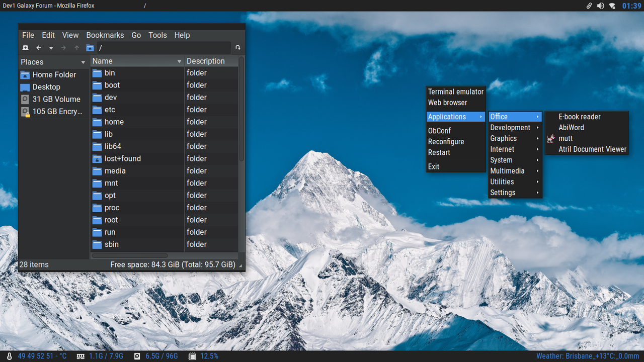Click the etc folder icon
The height and width of the screenshot is (362, 644).
[x=97, y=110]
